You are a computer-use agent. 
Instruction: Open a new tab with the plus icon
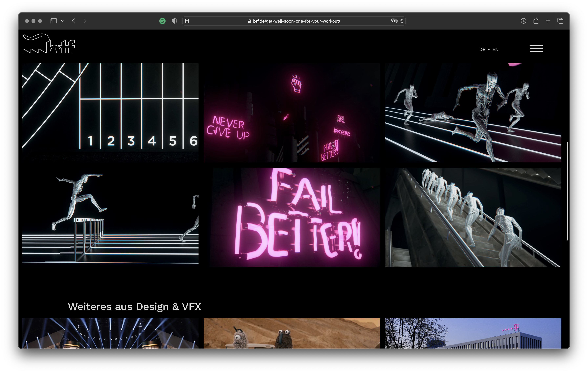click(x=548, y=21)
